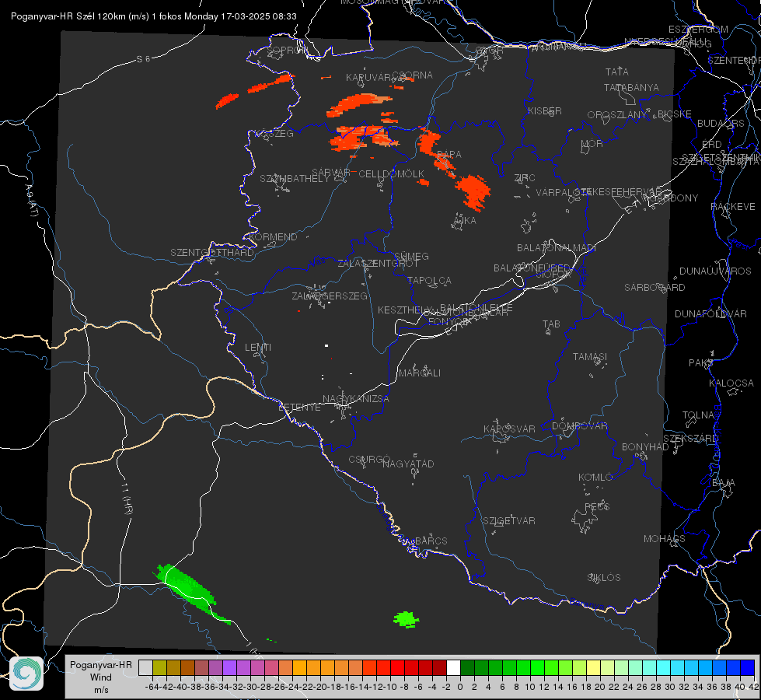Click the ZALAEGERSZEG label
761x700 pixels.
(x=330, y=296)
